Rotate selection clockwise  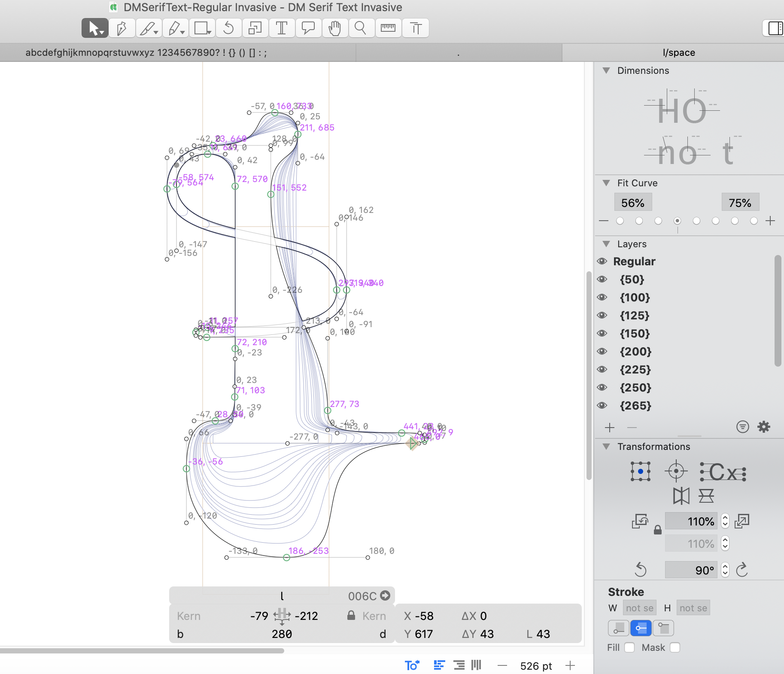(742, 570)
